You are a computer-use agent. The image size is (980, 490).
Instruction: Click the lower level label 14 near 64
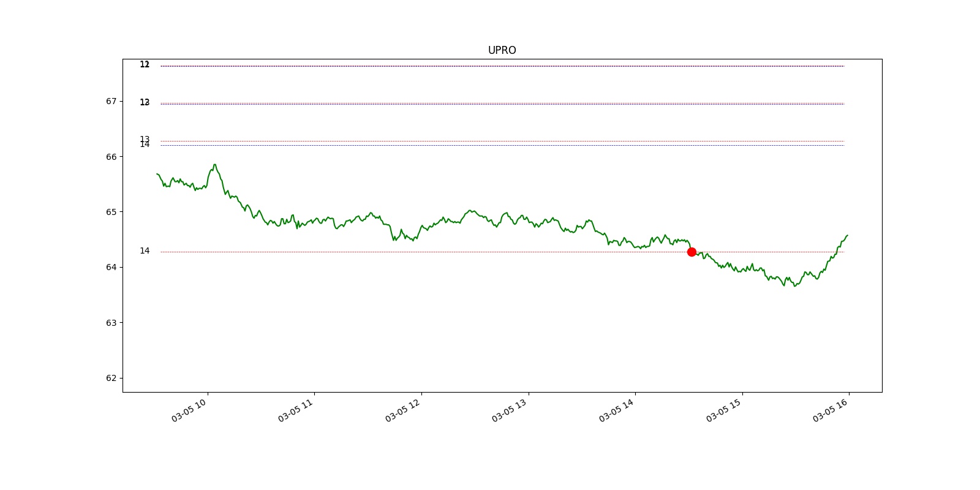click(x=145, y=251)
